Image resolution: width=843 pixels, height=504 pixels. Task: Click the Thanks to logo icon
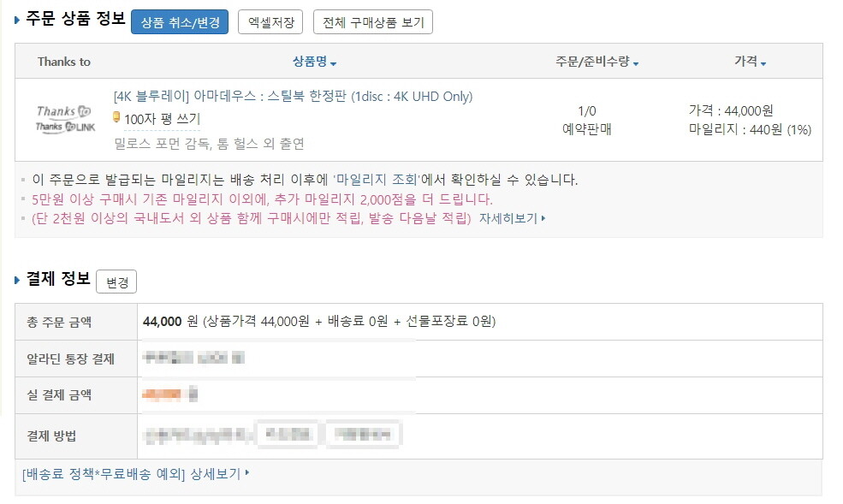pos(63,111)
